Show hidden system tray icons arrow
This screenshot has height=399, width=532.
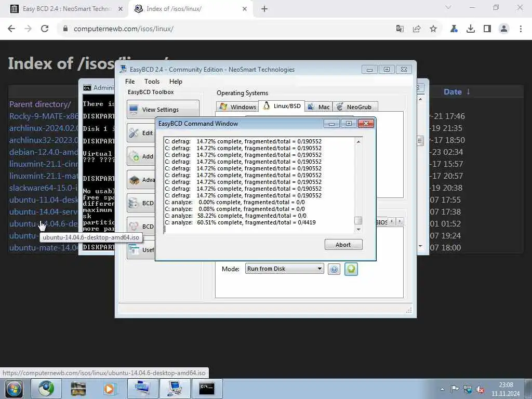(x=443, y=389)
